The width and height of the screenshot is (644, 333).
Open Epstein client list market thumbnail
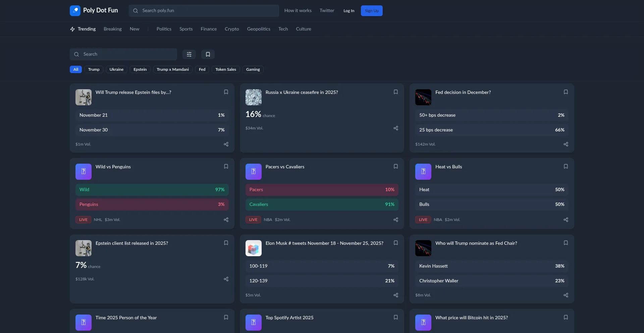point(84,248)
